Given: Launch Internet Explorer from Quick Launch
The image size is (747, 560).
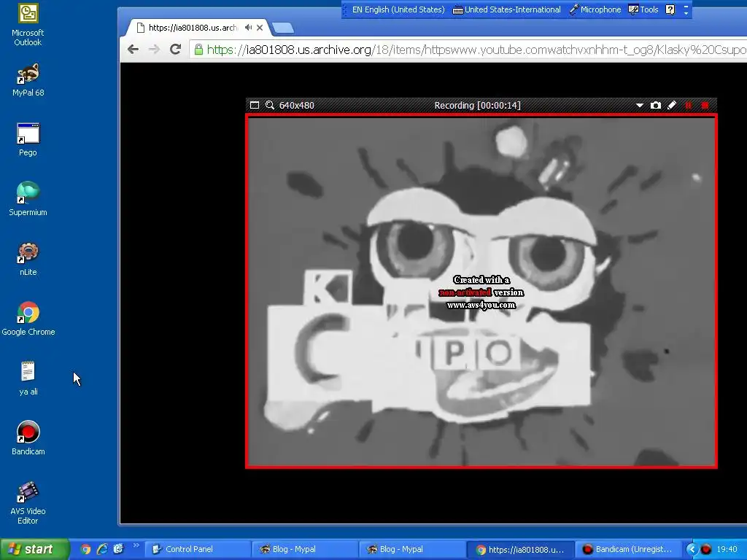Looking at the screenshot, I should (x=102, y=549).
